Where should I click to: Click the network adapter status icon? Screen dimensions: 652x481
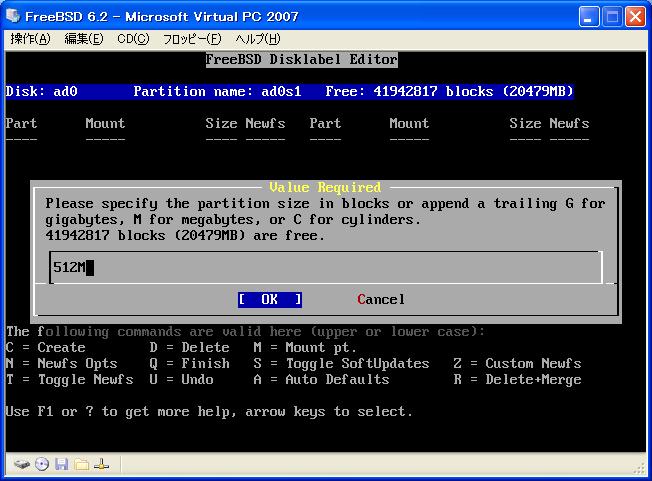click(x=101, y=464)
